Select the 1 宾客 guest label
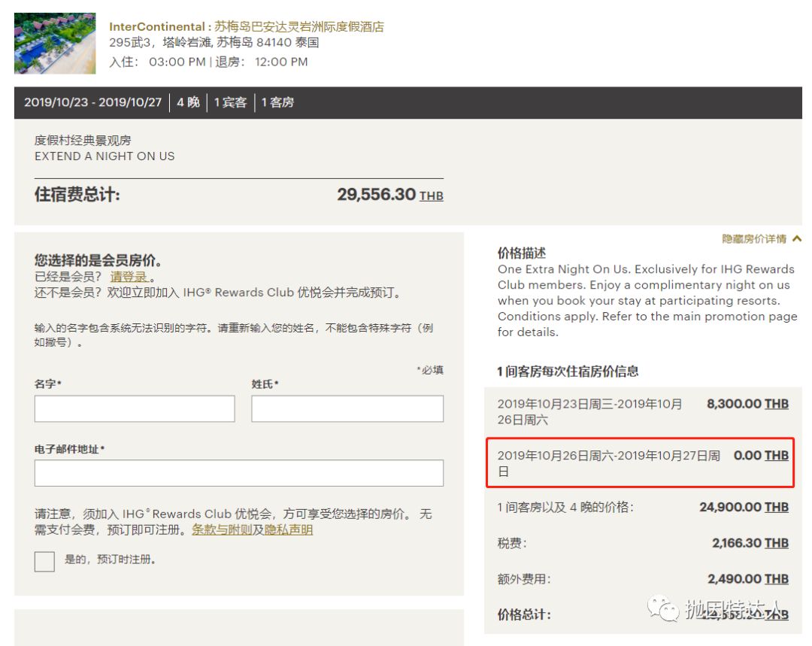Image resolution: width=812 pixels, height=646 pixels. 231,102
